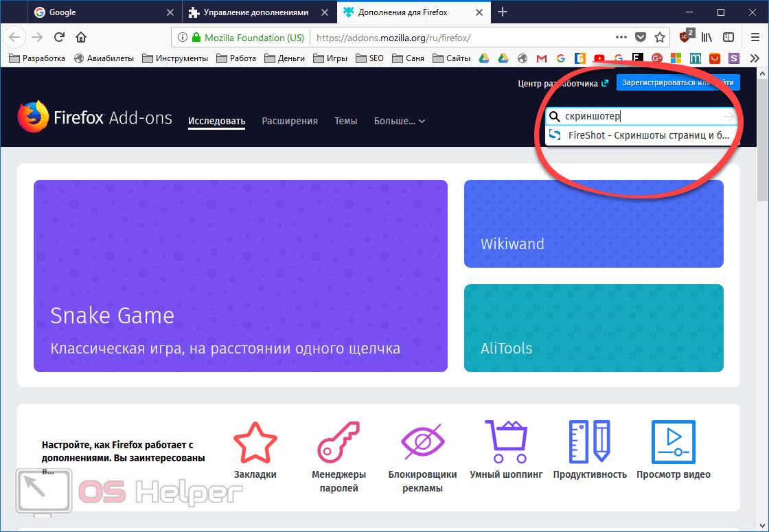Open the Просмотр видео category
The width and height of the screenshot is (769, 532).
point(674,450)
